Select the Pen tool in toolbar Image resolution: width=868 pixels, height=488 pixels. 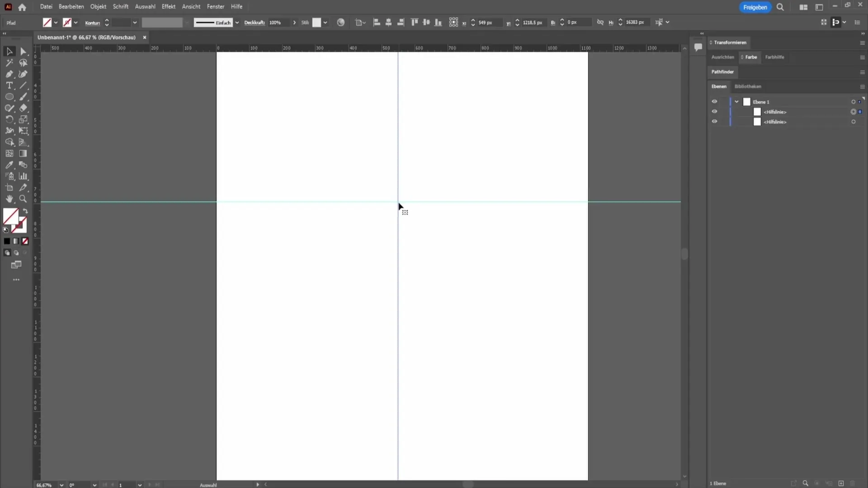click(x=9, y=74)
